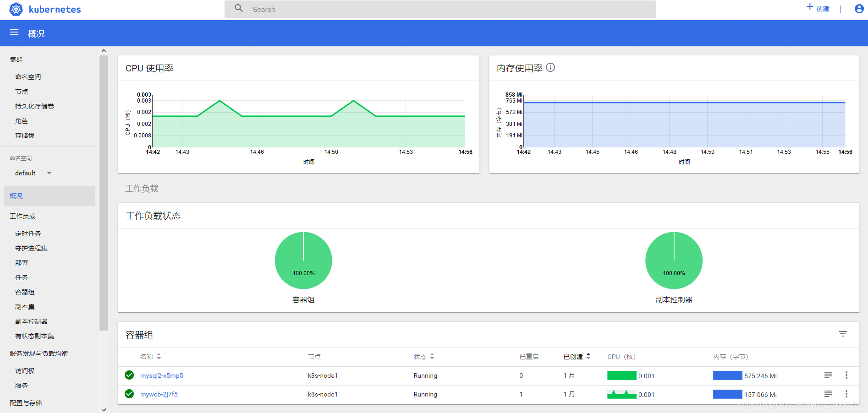
Task: Click the search magnifier icon
Action: [239, 8]
